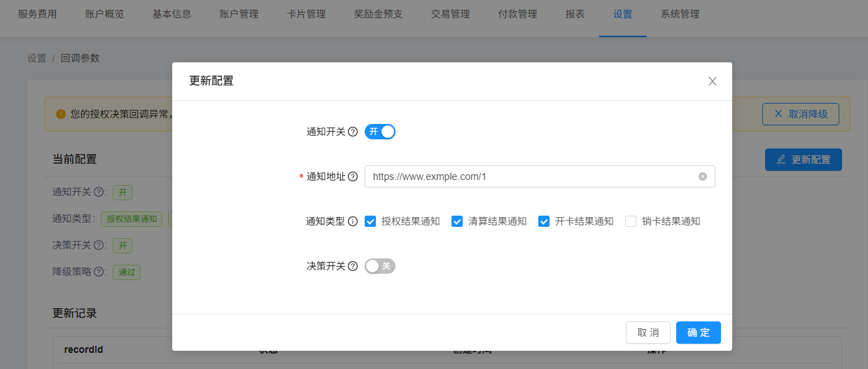This screenshot has width=868, height=369.
Task: Click help icon next to 通知开关 in dialog
Action: point(353,132)
